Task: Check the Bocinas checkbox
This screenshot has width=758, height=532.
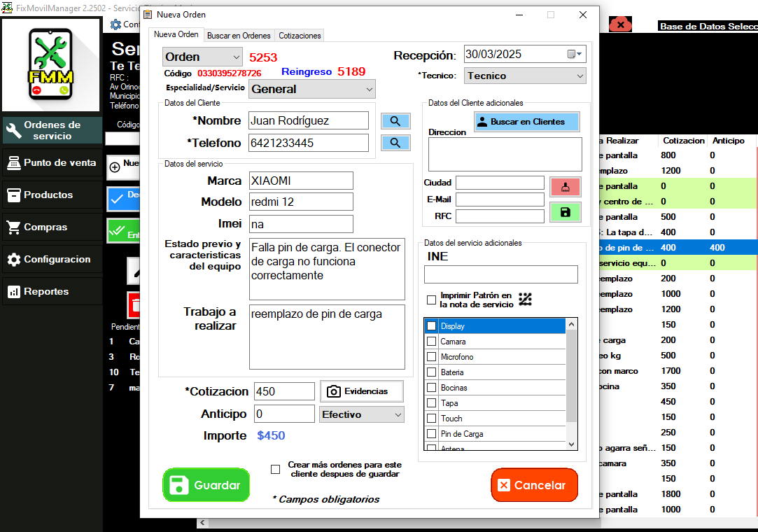Action: tap(432, 388)
